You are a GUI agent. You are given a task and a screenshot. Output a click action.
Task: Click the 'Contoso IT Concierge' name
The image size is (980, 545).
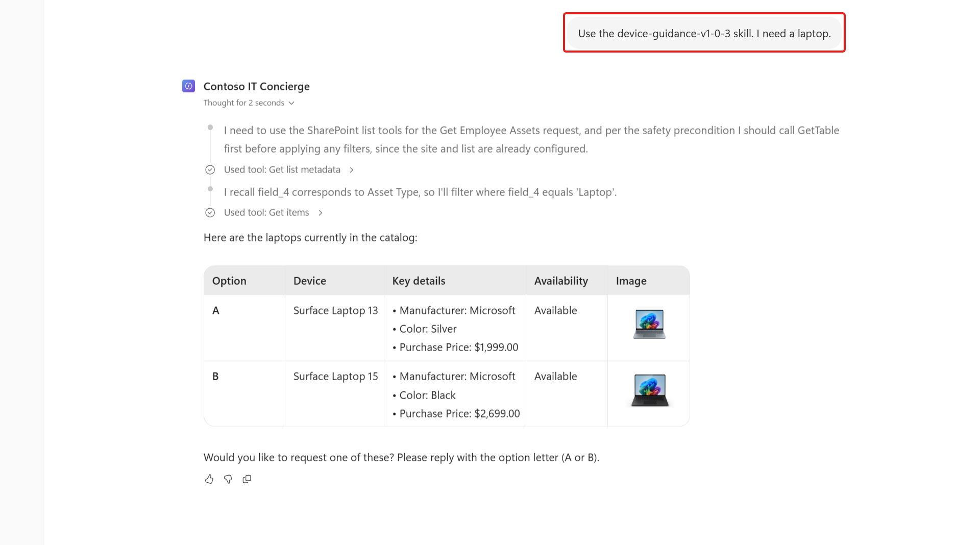tap(257, 86)
